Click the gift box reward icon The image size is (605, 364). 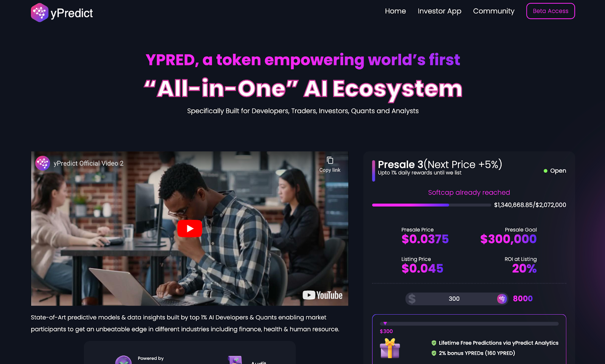coord(390,348)
